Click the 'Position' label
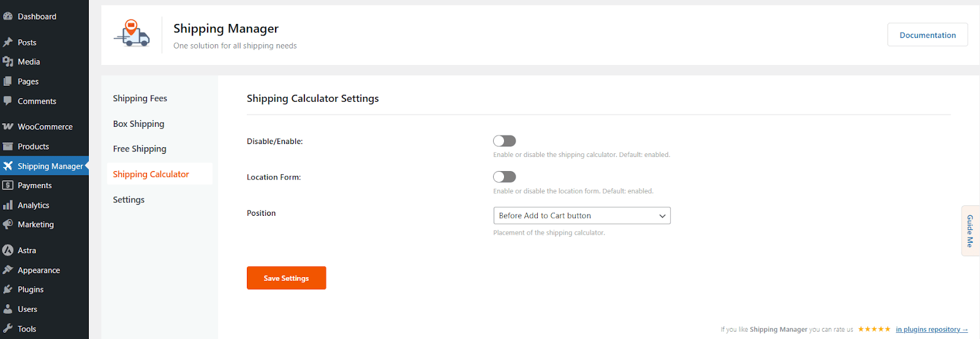 coord(261,213)
